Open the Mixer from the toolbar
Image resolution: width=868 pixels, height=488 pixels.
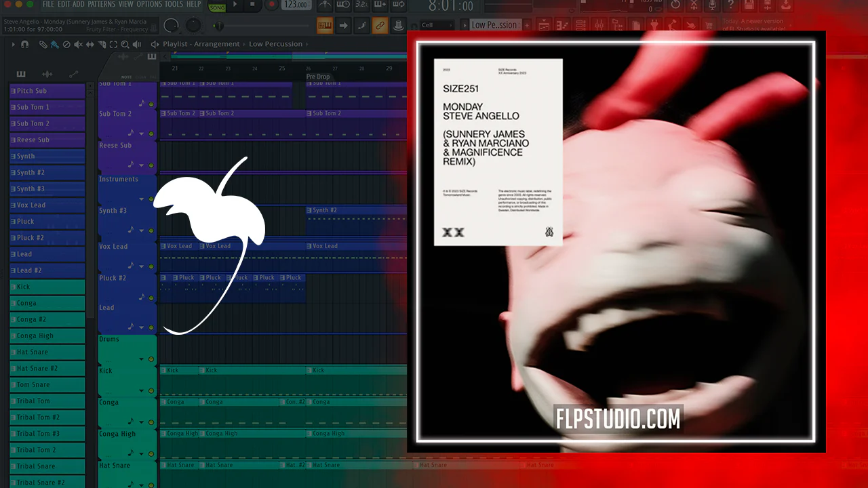coord(599,25)
